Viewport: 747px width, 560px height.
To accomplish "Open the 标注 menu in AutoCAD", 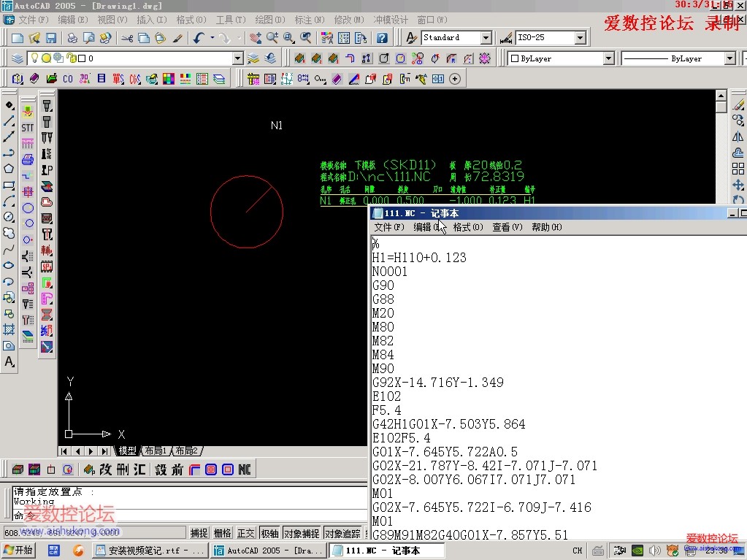I will pos(309,20).
